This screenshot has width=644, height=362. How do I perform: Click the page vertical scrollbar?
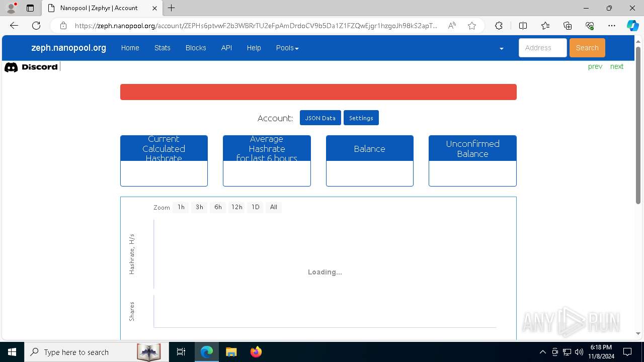(x=638, y=126)
